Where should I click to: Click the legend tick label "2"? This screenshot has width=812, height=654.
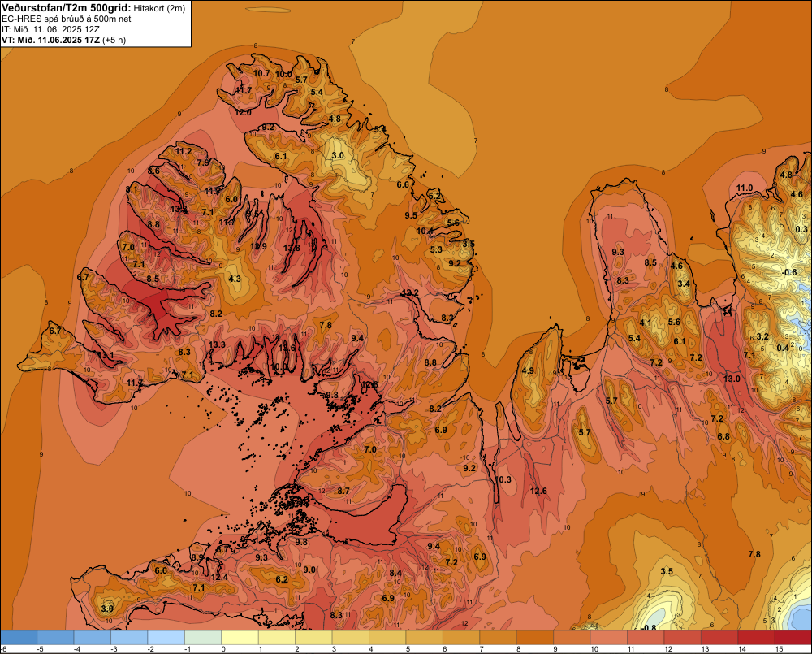click(x=296, y=649)
